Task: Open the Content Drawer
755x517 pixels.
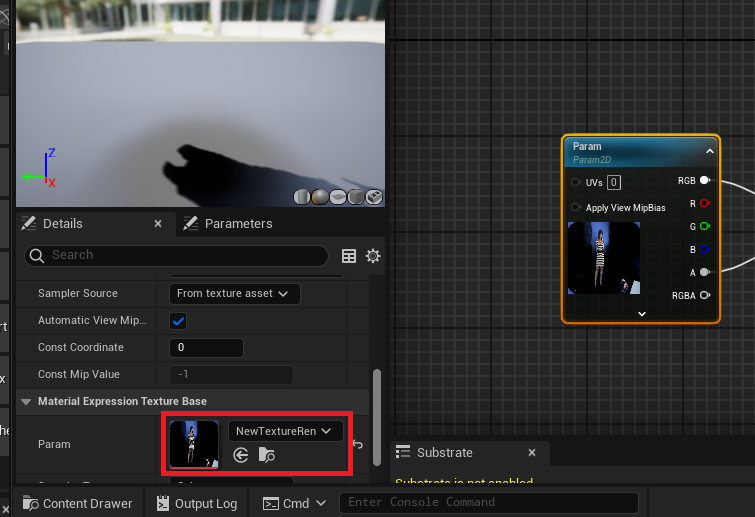Action: click(76, 503)
